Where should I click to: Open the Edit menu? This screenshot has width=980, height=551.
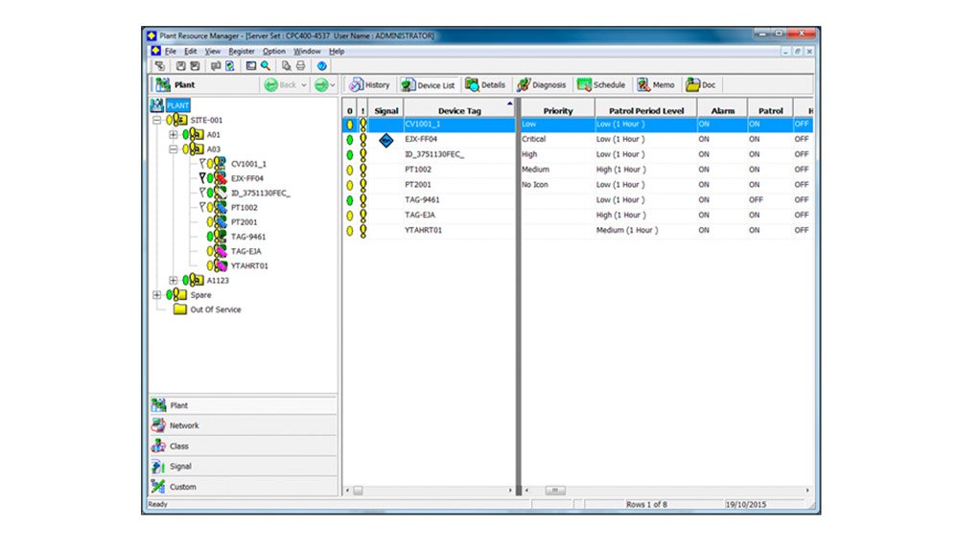click(191, 51)
